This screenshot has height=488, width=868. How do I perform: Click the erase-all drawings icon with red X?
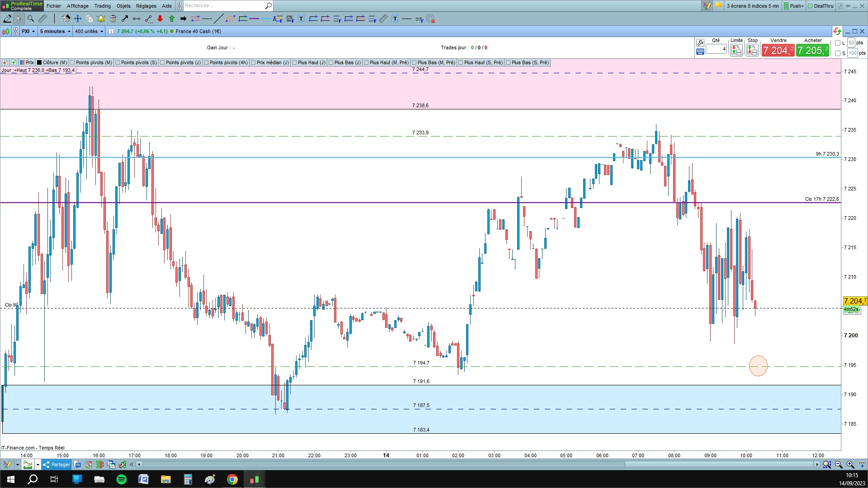point(430,19)
